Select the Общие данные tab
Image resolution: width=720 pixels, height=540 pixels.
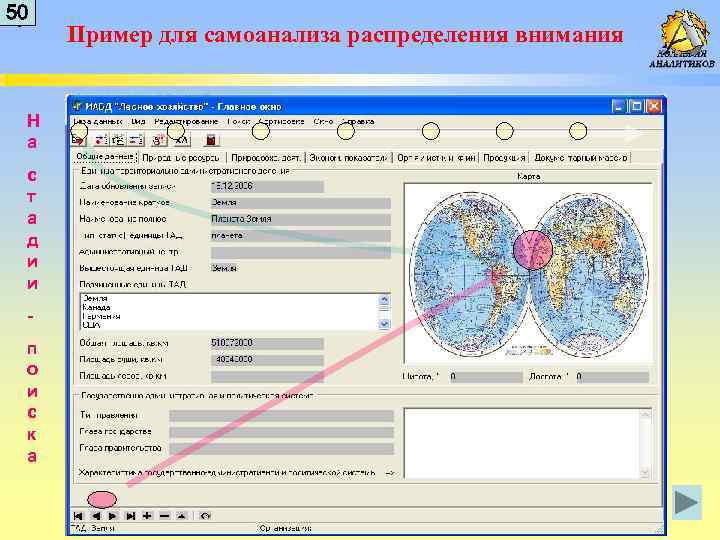[x=105, y=157]
